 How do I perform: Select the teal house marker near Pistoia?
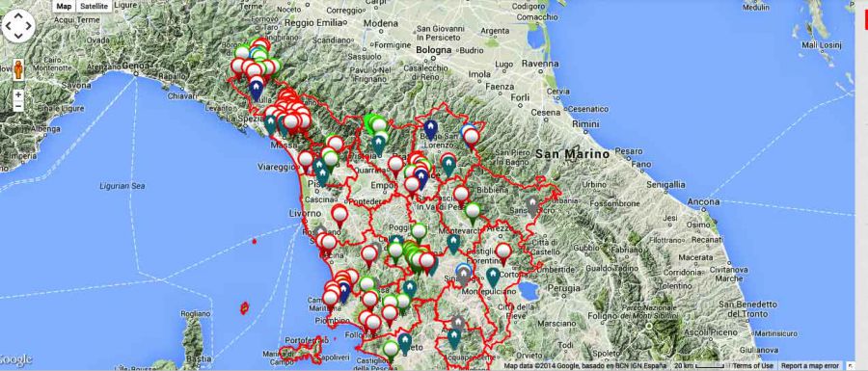pyautogui.click(x=379, y=146)
